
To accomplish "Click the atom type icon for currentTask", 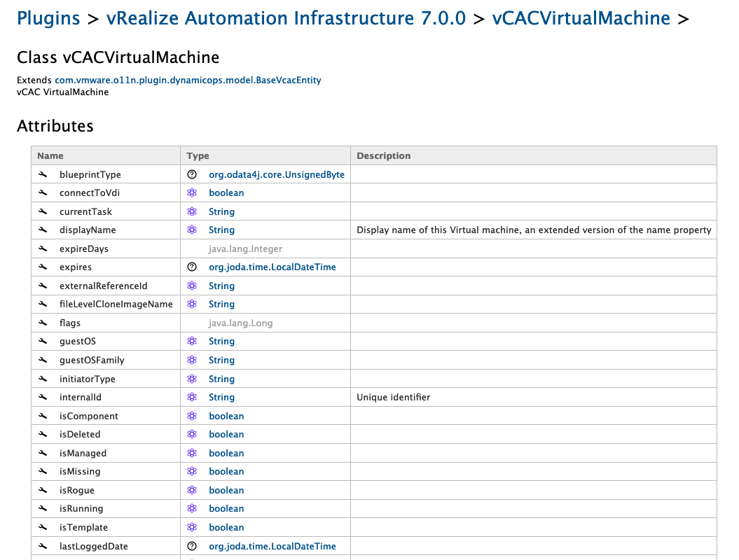I will click(192, 212).
